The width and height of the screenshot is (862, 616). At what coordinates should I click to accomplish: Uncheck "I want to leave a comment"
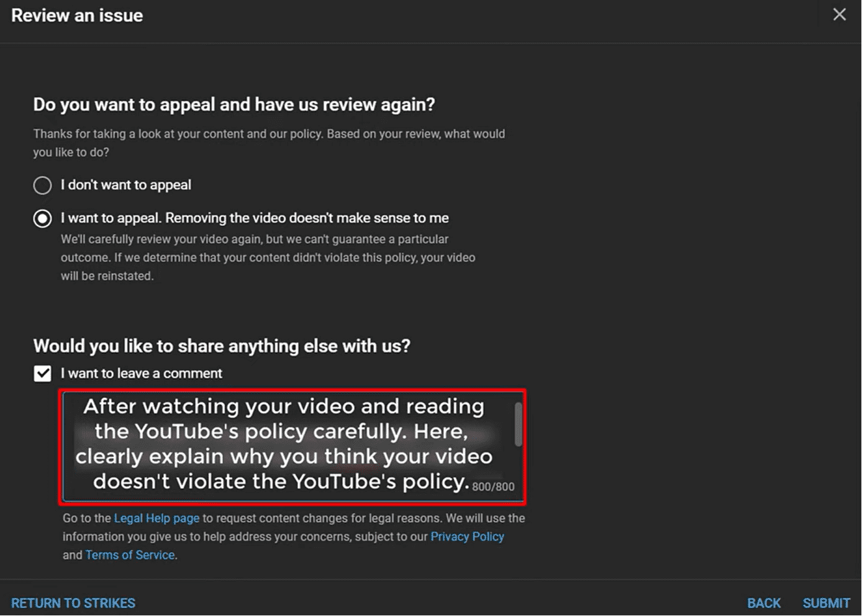click(42, 373)
